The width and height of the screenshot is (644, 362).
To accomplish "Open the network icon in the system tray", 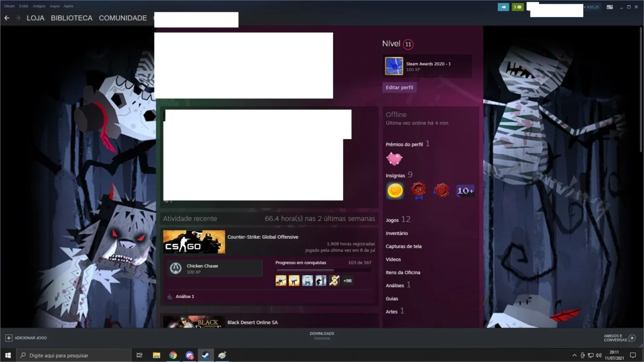I will [x=591, y=355].
